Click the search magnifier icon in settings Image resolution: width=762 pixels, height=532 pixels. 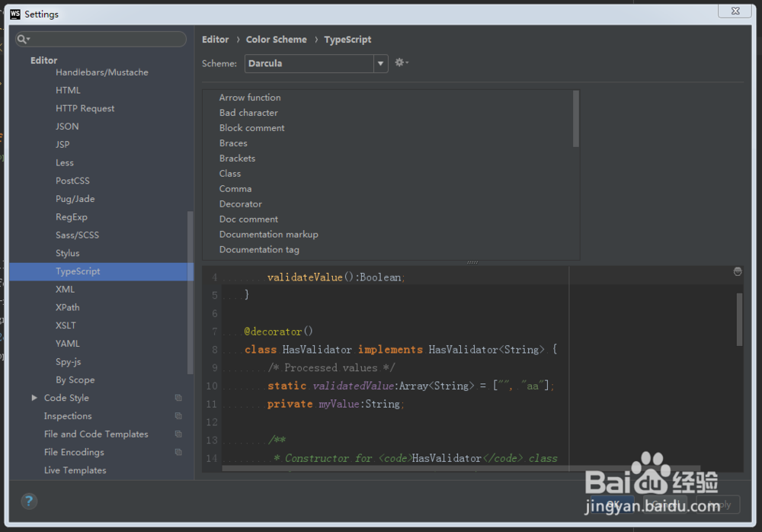pyautogui.click(x=22, y=39)
